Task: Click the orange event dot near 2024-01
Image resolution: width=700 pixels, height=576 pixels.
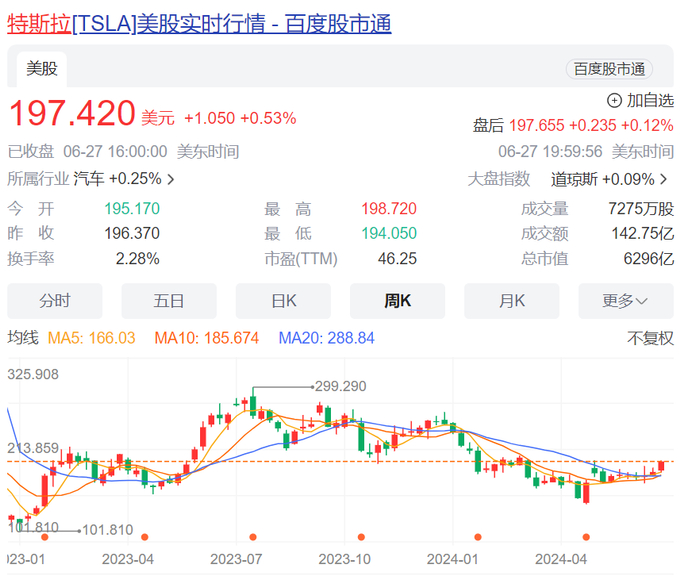Action: pos(478,537)
